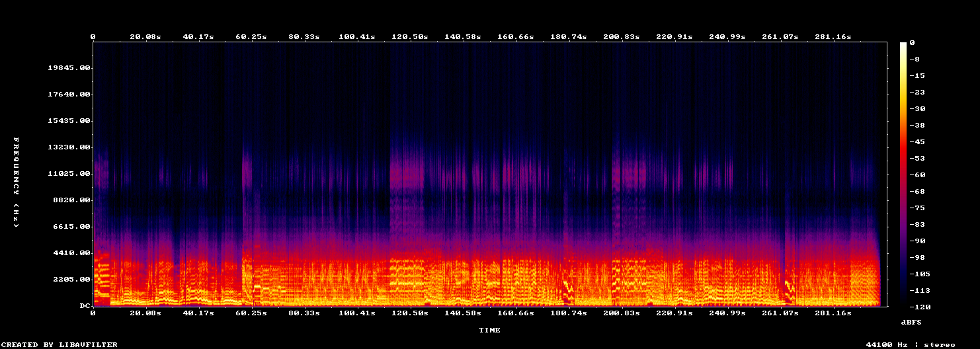Click the -113 value on dBFS scale

click(x=920, y=291)
